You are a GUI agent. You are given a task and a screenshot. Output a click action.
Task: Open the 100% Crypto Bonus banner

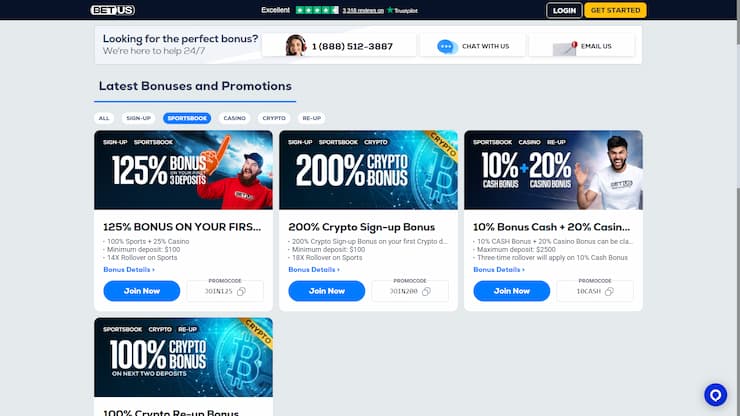click(x=183, y=357)
